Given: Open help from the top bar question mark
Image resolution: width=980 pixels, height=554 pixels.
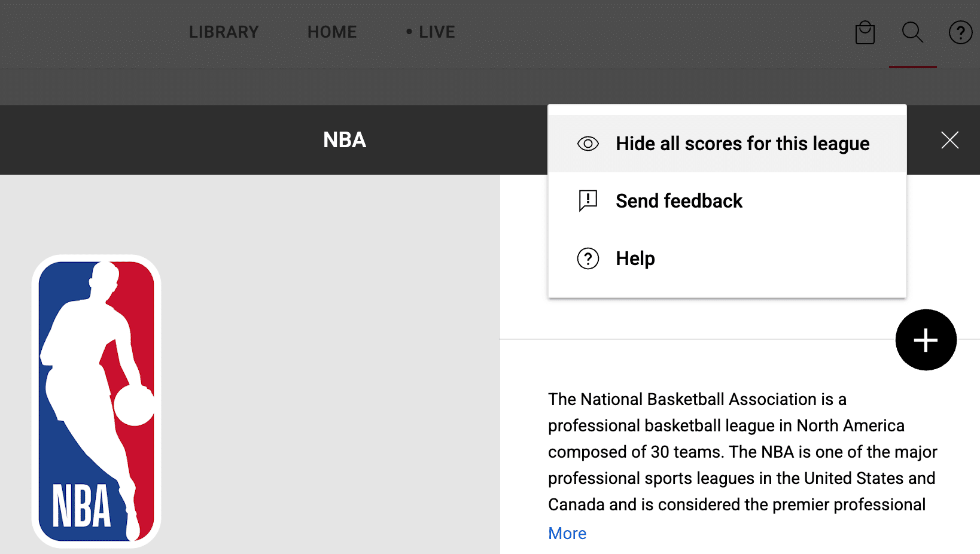Looking at the screenshot, I should click(960, 32).
